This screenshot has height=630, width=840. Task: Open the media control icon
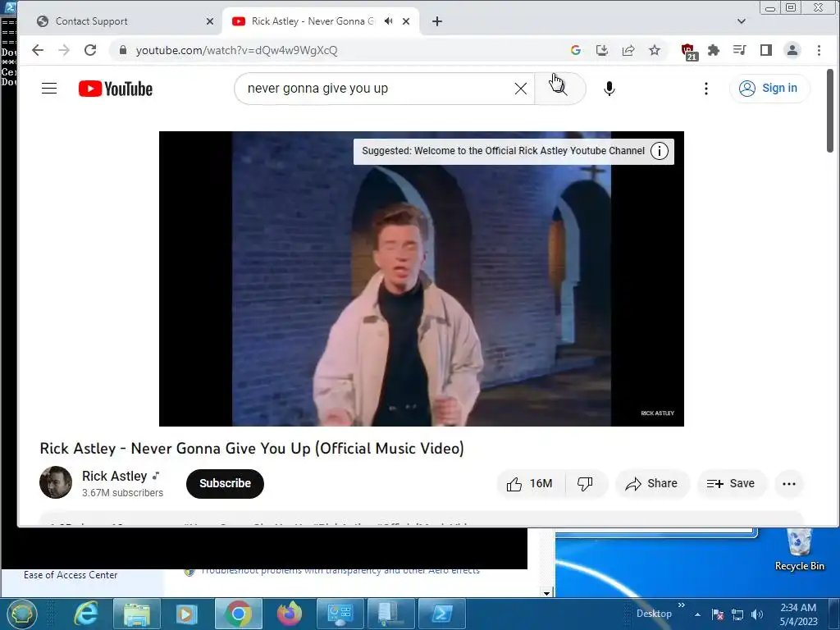(740, 50)
